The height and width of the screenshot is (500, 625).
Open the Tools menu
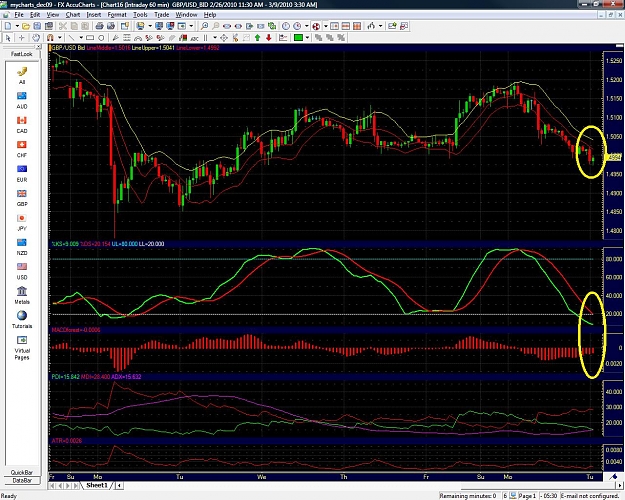point(140,15)
